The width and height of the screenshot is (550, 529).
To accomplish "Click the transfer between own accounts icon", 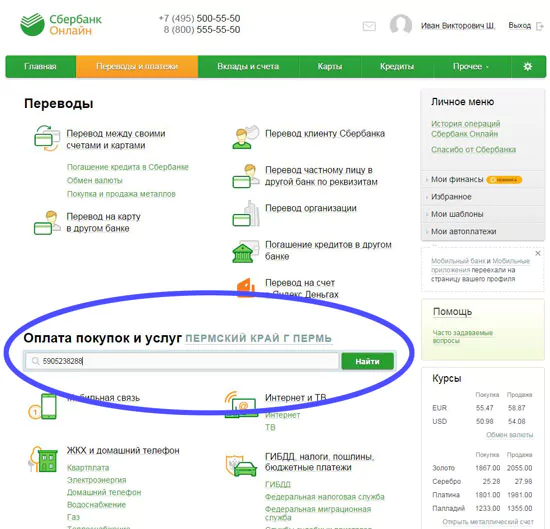I will pos(47,139).
